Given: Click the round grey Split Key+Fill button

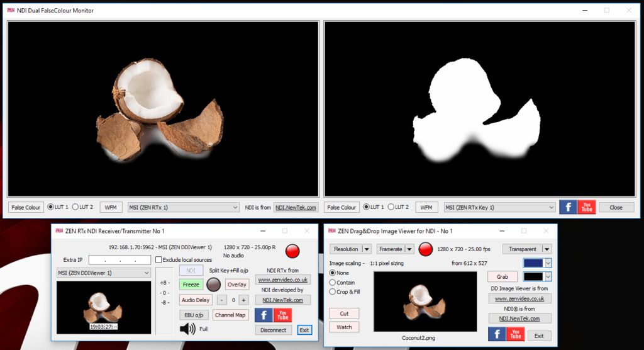Looking at the screenshot, I should click(214, 284).
